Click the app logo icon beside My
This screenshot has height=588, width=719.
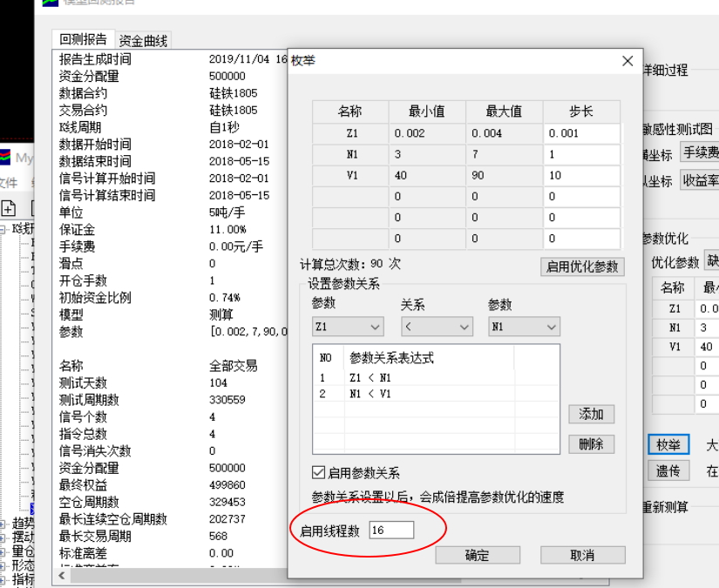click(x=5, y=159)
